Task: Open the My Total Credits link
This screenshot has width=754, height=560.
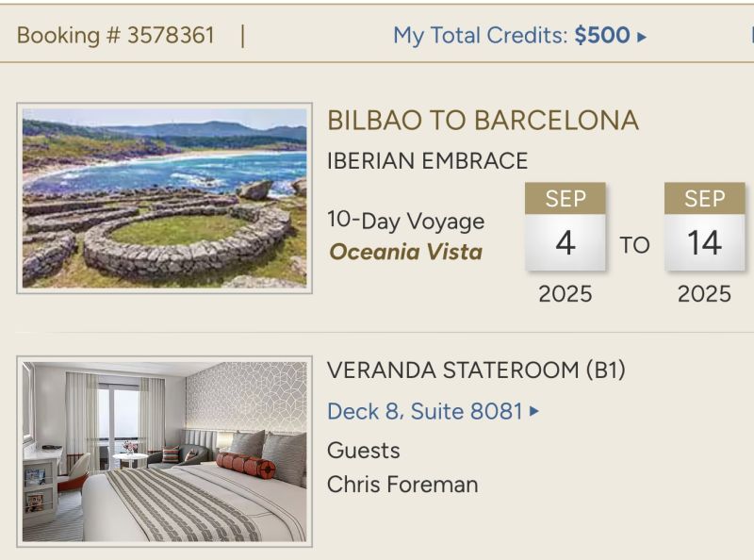Action: tap(482, 36)
